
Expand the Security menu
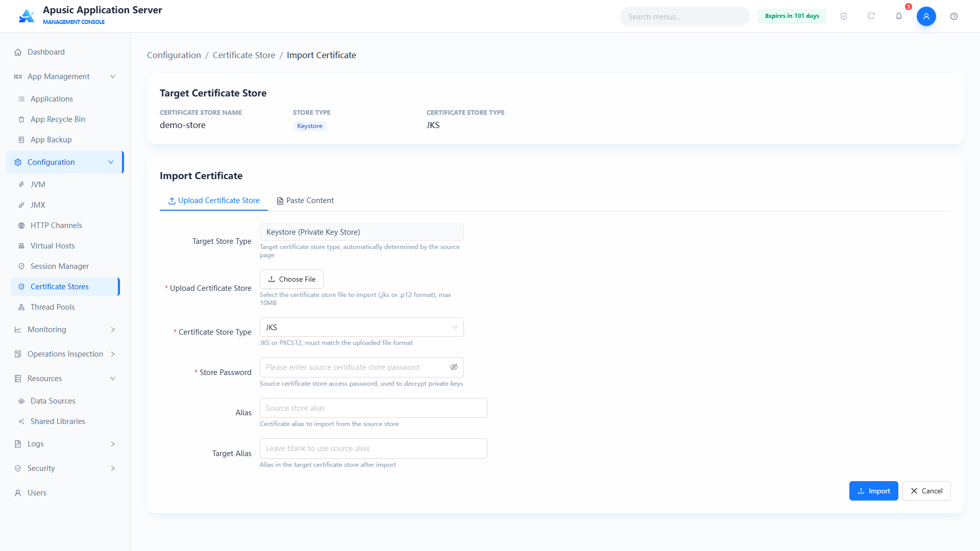point(65,468)
